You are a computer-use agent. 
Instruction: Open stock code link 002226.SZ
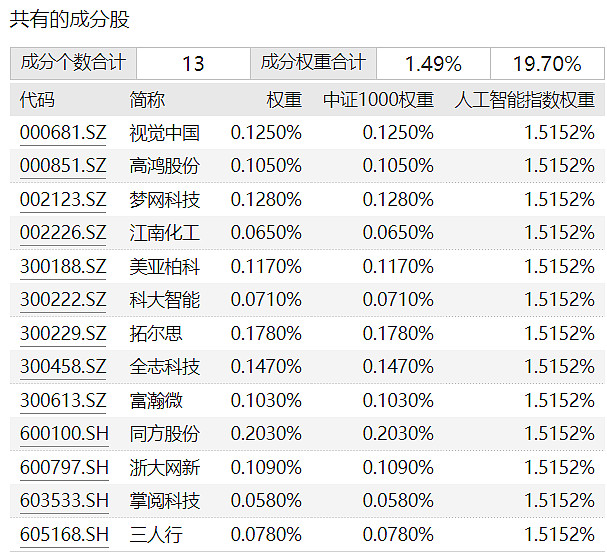[x=63, y=233]
